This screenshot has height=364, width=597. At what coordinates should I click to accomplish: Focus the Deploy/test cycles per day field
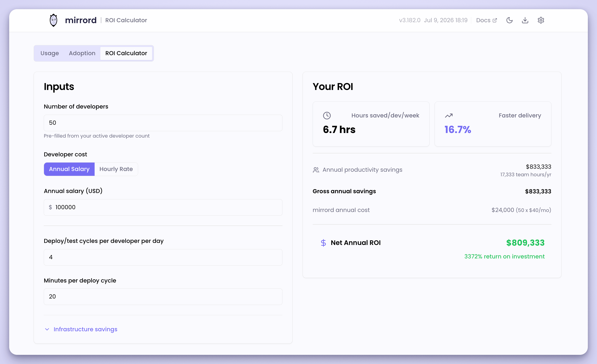[163, 257]
